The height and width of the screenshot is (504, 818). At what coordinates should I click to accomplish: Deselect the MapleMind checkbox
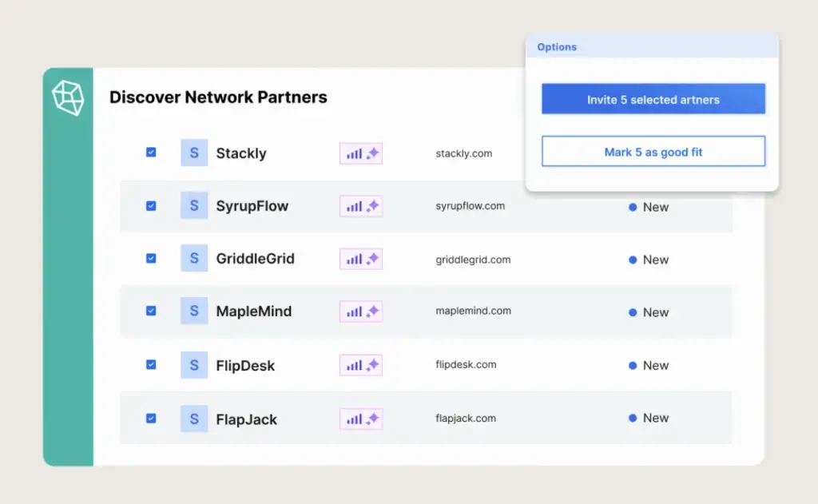click(x=151, y=311)
